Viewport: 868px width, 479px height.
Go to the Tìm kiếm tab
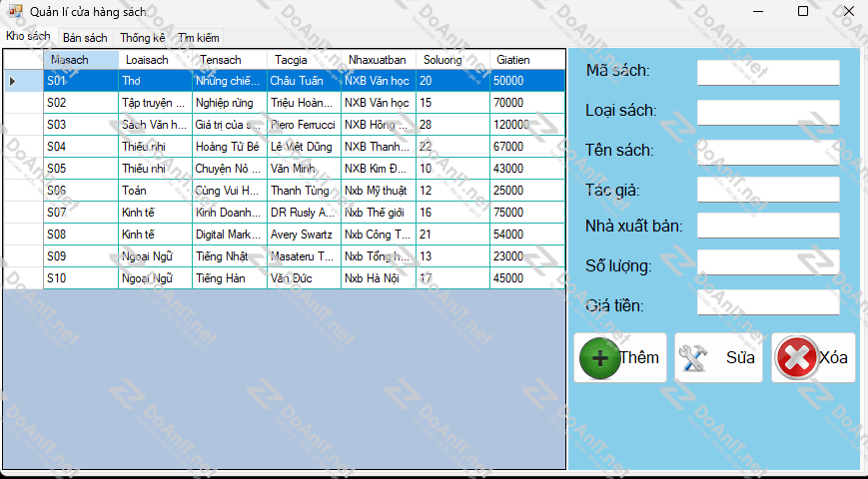coord(199,38)
